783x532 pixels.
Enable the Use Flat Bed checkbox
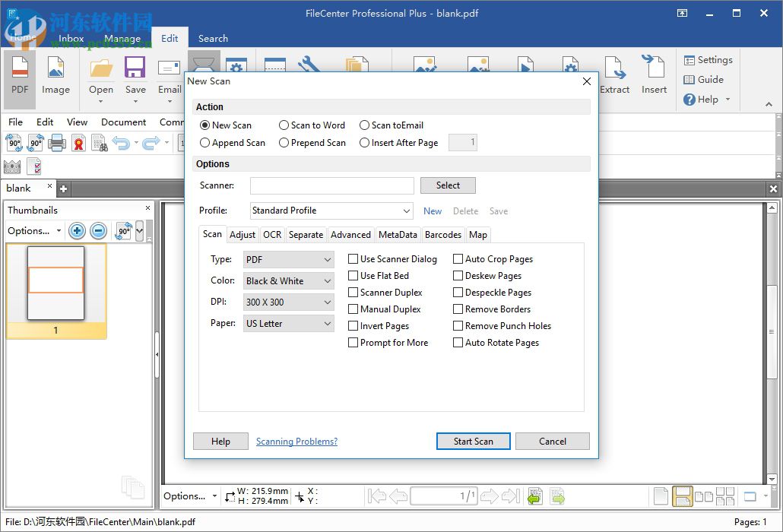click(353, 276)
